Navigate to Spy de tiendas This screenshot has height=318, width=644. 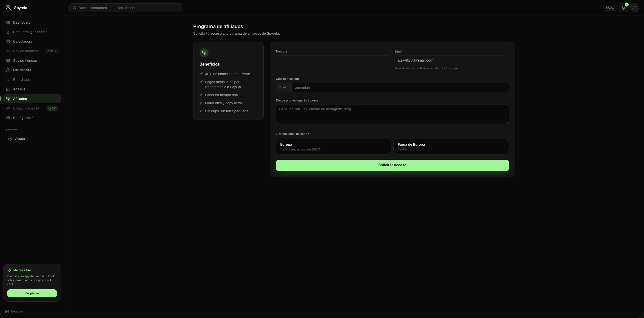coord(32,61)
